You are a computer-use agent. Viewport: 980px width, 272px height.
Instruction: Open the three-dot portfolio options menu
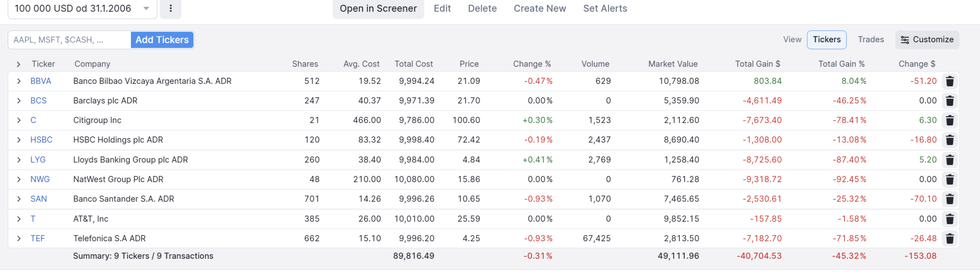(x=170, y=8)
